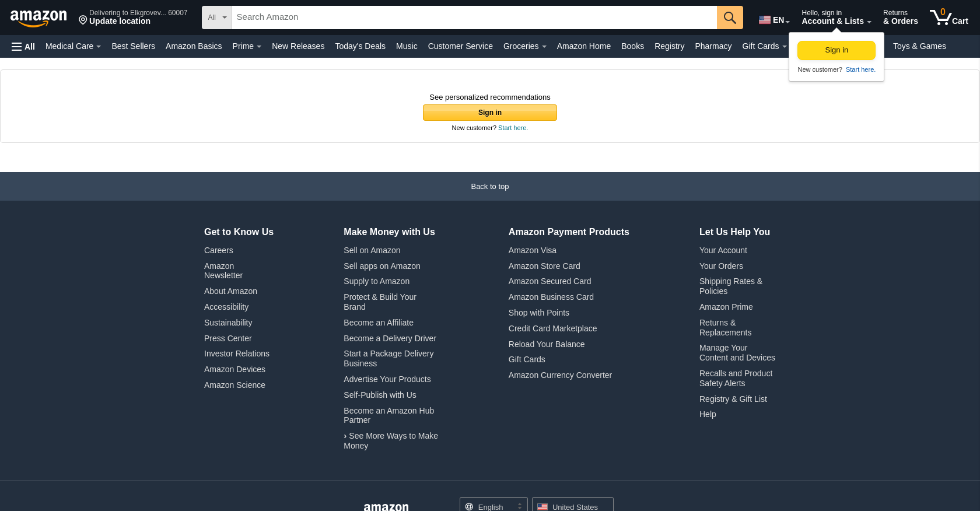Click Back to top bar
The width and height of the screenshot is (980, 511).
pos(490,187)
